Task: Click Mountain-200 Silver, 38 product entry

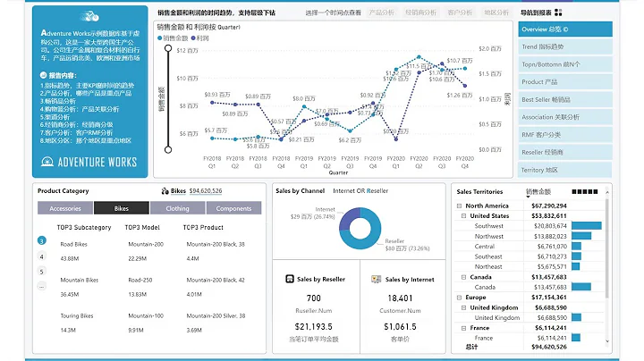Action: (x=216, y=316)
